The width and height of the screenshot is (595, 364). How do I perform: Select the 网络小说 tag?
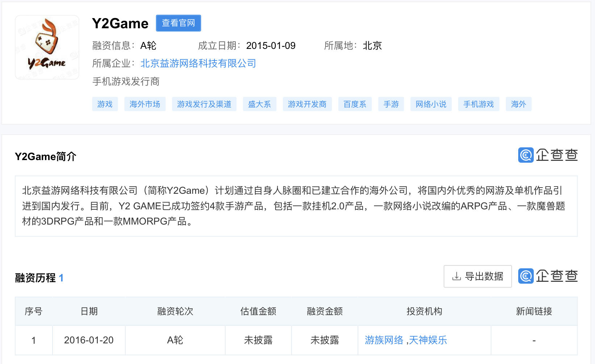coord(431,104)
